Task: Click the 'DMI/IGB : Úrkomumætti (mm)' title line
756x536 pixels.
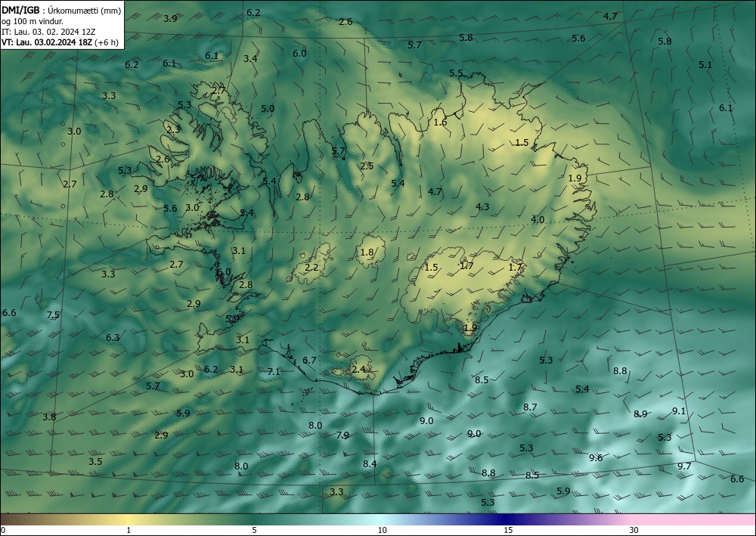Action: [61, 11]
